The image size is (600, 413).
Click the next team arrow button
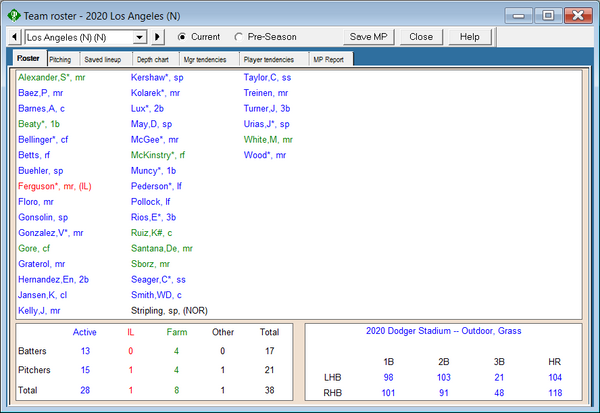tap(157, 37)
